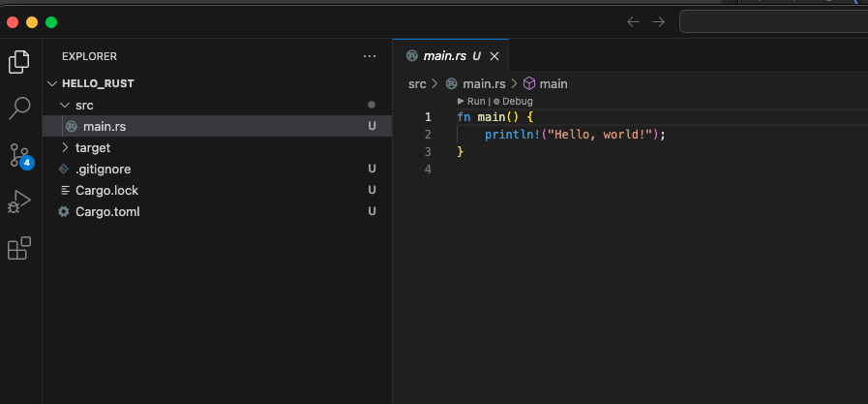
Task: Click the U status beside .gitignore
Action: tap(372, 169)
